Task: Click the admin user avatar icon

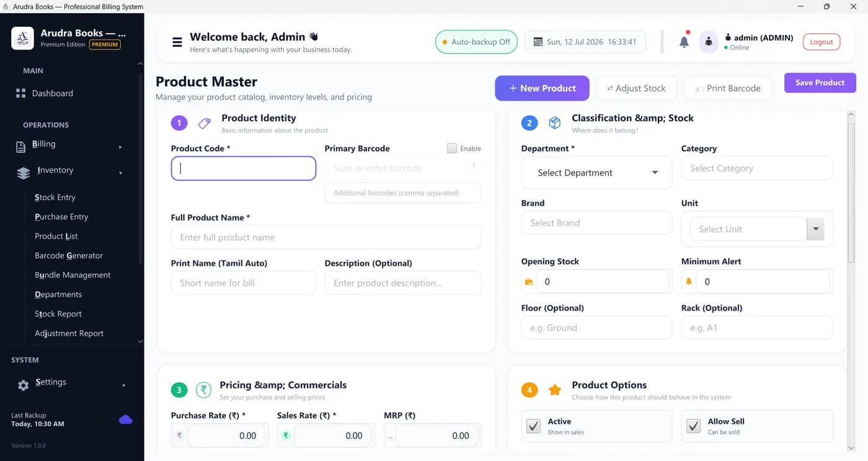Action: pos(709,42)
